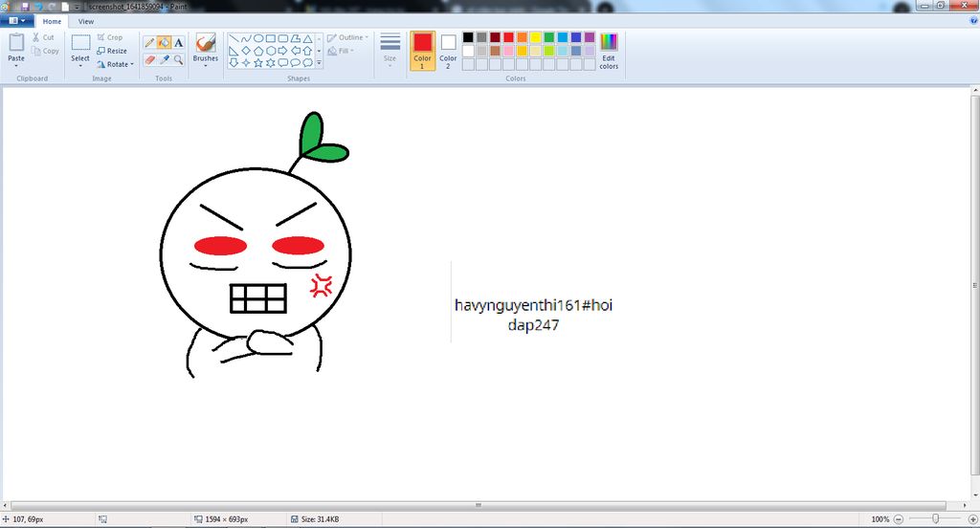Choose the Curve shape
Viewport: 980px width, 528px height.
click(246, 39)
